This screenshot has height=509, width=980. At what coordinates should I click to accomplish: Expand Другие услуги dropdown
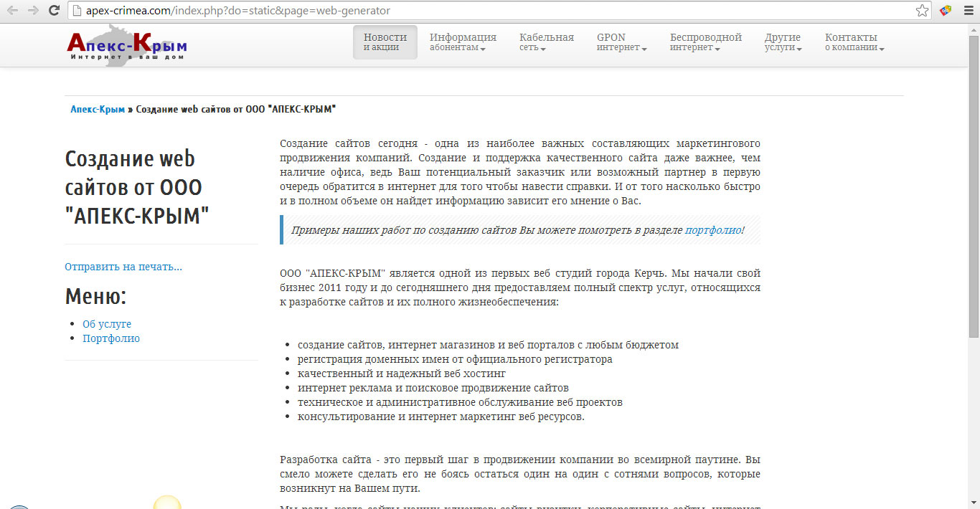(x=783, y=42)
